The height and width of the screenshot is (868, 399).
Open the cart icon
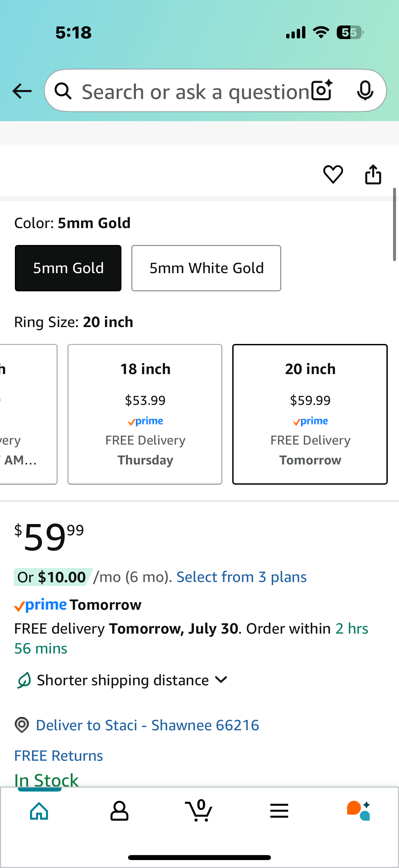[199, 810]
